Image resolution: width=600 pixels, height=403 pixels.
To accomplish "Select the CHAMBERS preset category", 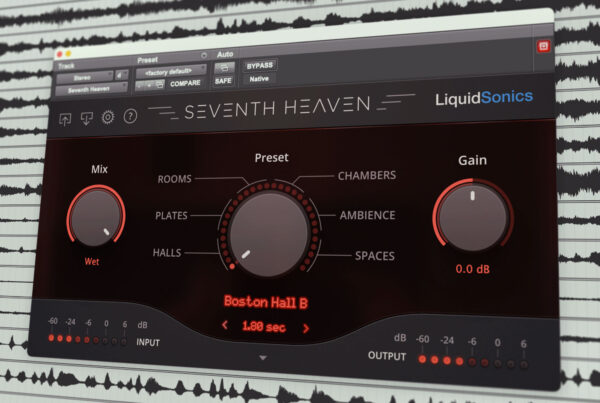I will point(367,176).
